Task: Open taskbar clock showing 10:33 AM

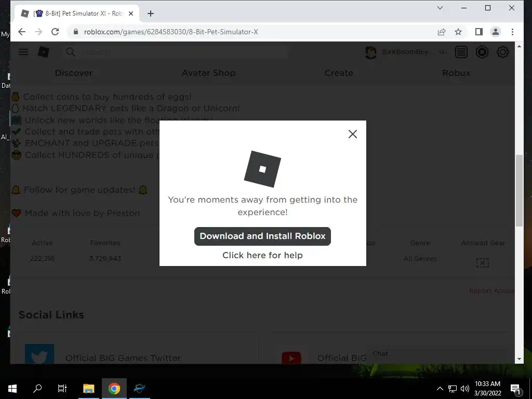Action: point(487,389)
